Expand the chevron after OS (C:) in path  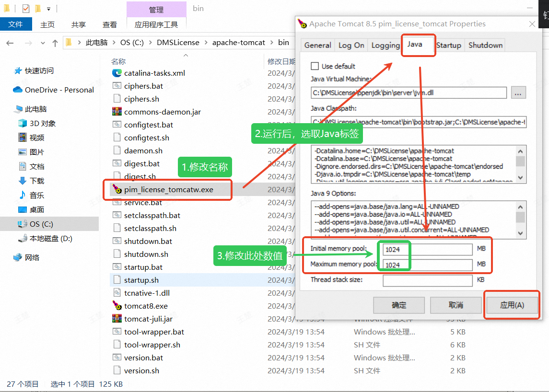point(150,43)
